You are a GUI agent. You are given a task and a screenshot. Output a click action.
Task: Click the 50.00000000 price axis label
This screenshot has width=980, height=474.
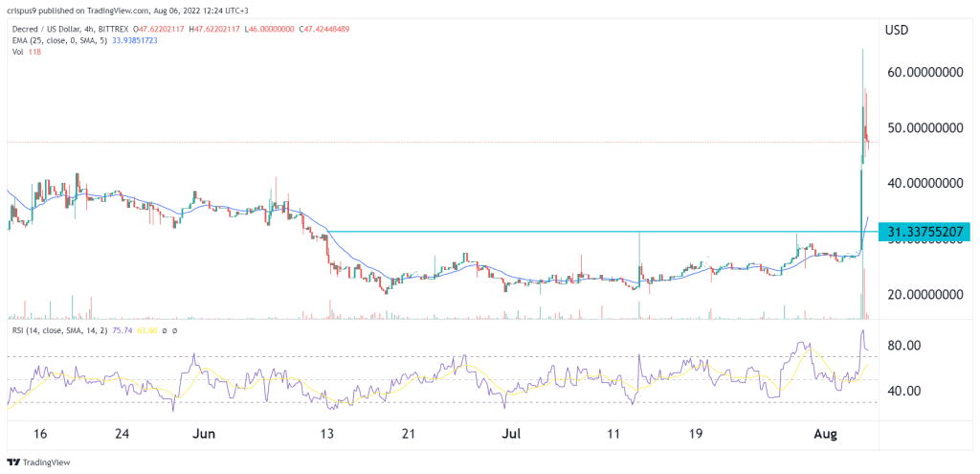(925, 127)
